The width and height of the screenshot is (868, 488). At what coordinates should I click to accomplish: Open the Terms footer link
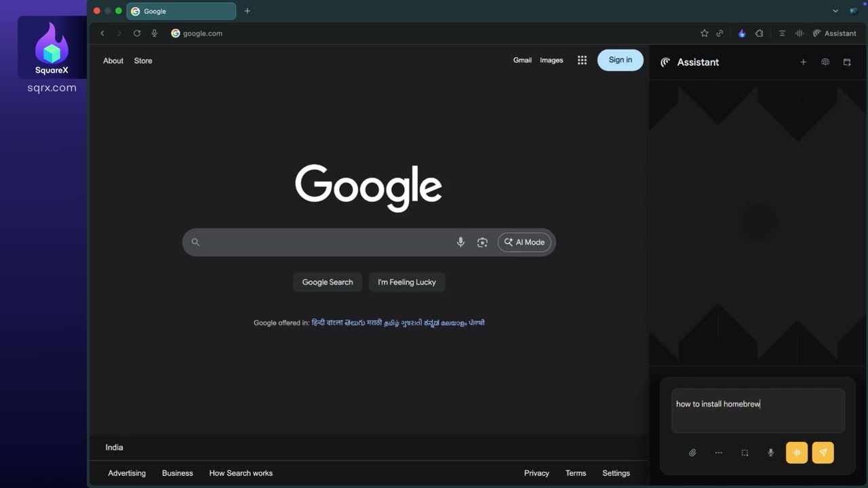(x=576, y=473)
